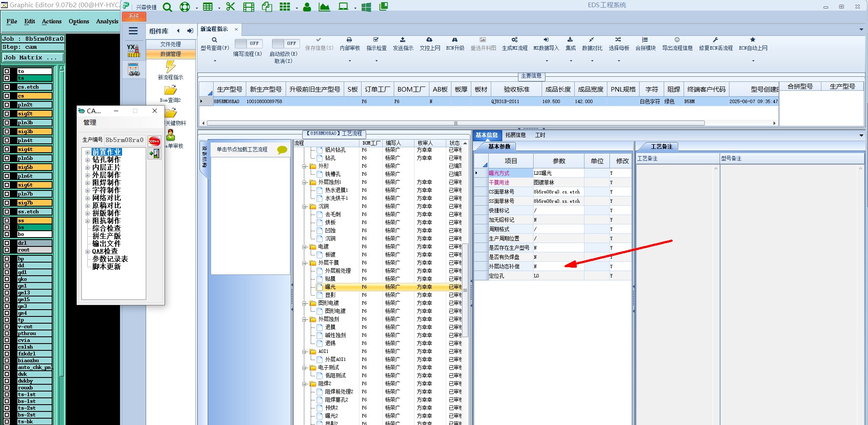
Task: Toggle checkbox beside the cs.etch layer
Action: click(x=7, y=87)
